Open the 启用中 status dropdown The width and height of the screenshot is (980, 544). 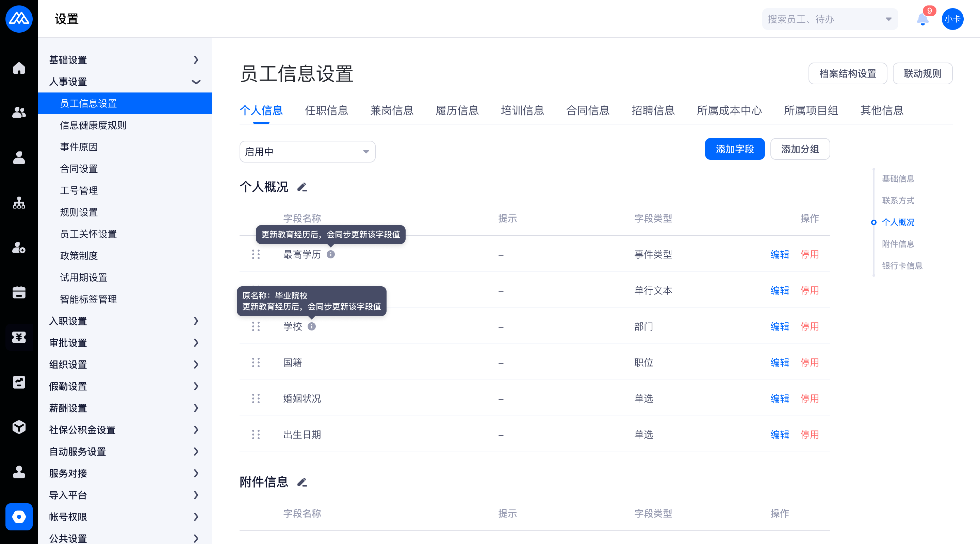point(307,152)
